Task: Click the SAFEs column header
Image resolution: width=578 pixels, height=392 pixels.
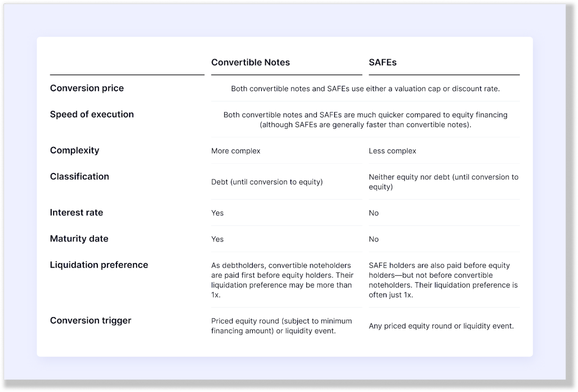Action: point(382,62)
